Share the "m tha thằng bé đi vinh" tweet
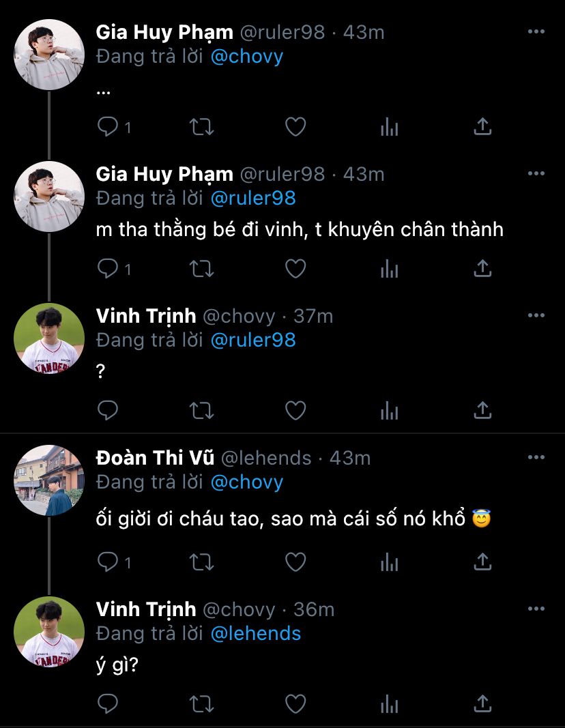The image size is (565, 728). pos(482,269)
